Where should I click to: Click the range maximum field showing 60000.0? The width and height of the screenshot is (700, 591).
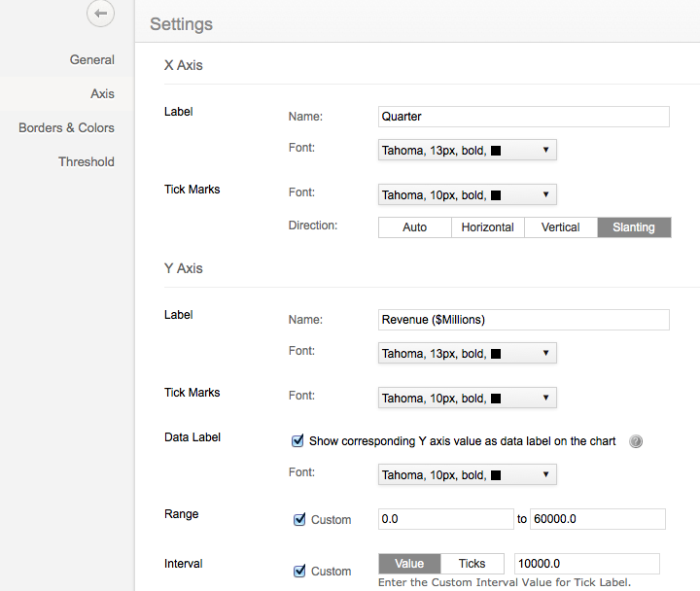tap(597, 519)
